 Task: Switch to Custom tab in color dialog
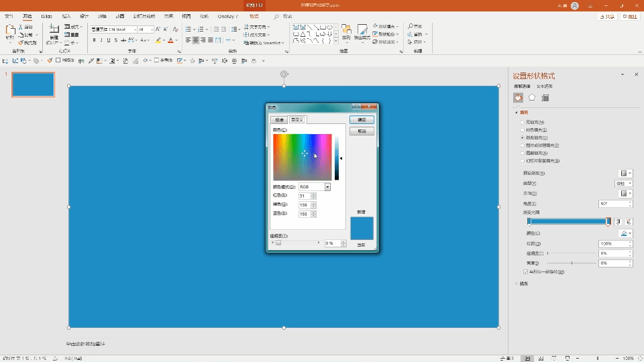click(297, 120)
